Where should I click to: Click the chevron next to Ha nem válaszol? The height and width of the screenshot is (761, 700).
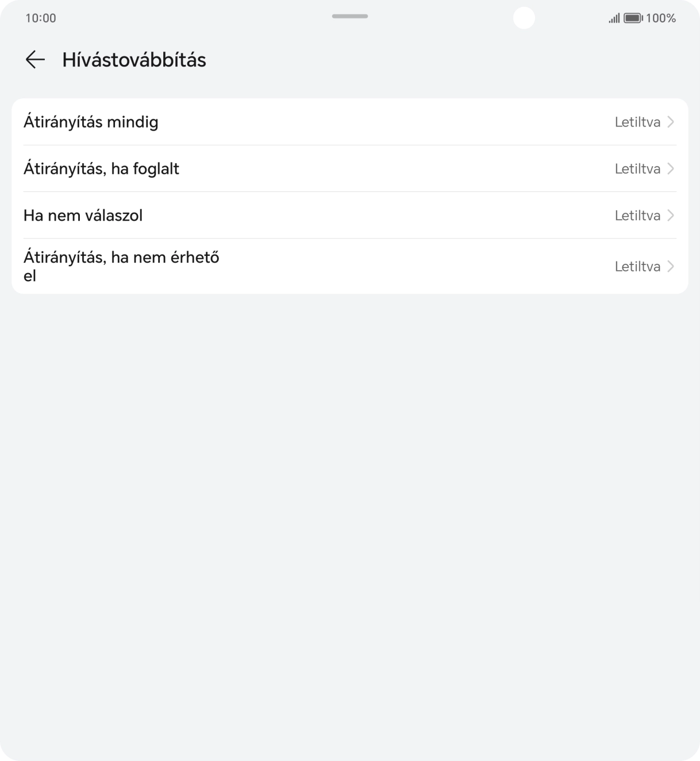click(670, 216)
